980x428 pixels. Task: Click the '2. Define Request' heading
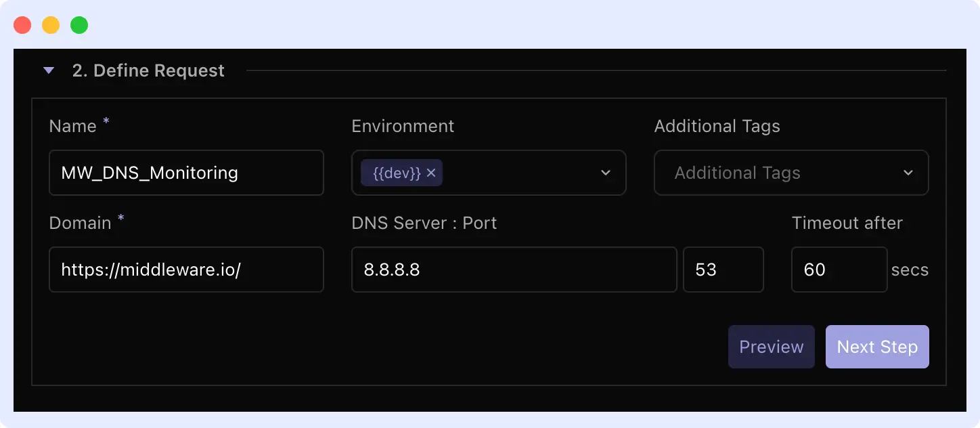pos(147,70)
